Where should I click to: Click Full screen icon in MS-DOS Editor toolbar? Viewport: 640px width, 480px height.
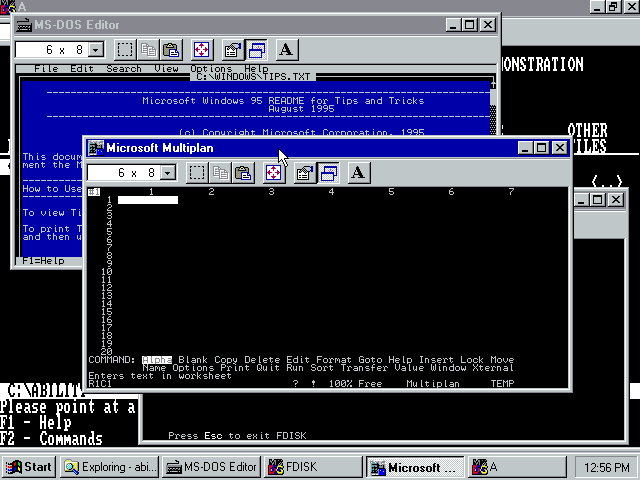(x=202, y=50)
